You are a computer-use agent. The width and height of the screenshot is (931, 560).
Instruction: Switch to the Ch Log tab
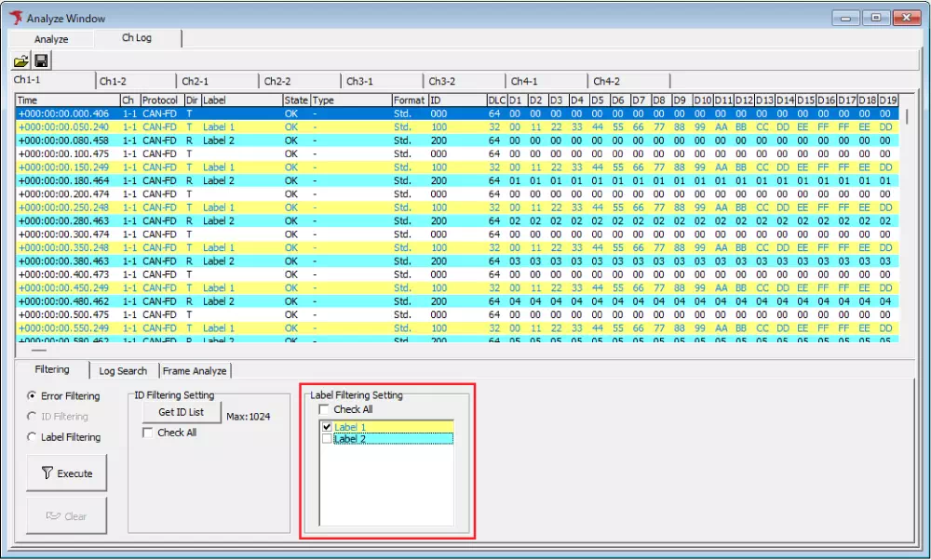[x=136, y=38]
